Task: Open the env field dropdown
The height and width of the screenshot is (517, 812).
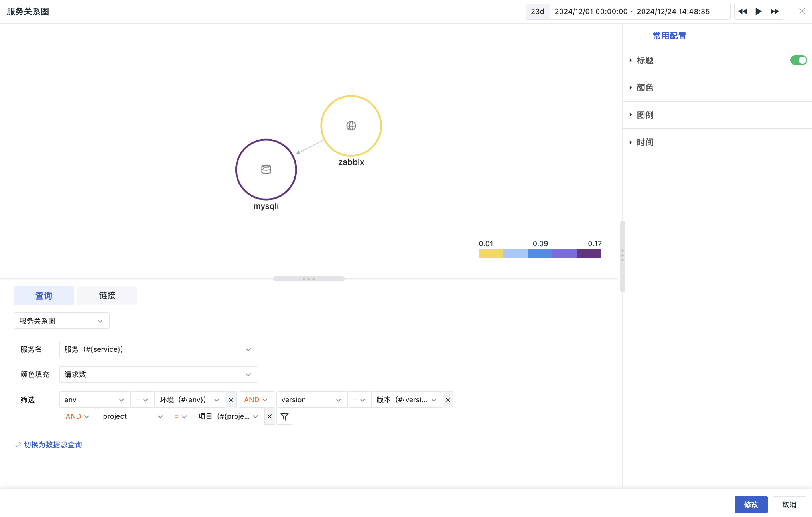Action: coord(95,400)
